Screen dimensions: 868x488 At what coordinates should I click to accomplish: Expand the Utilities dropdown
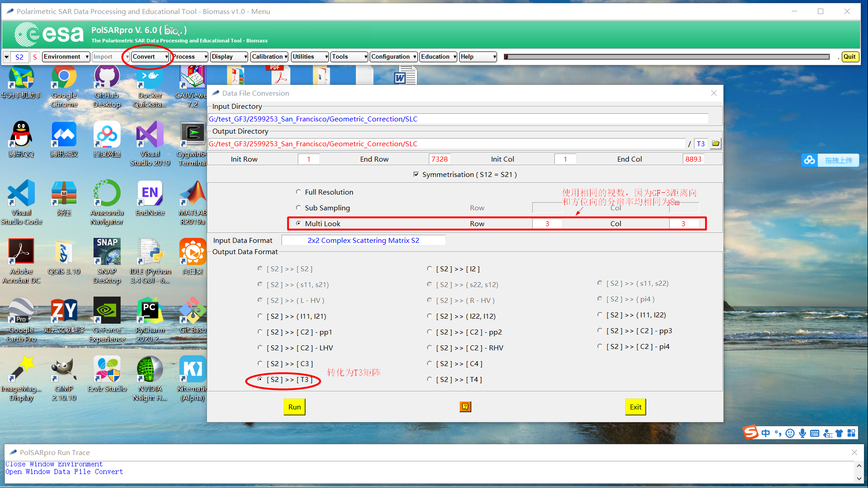click(x=309, y=56)
